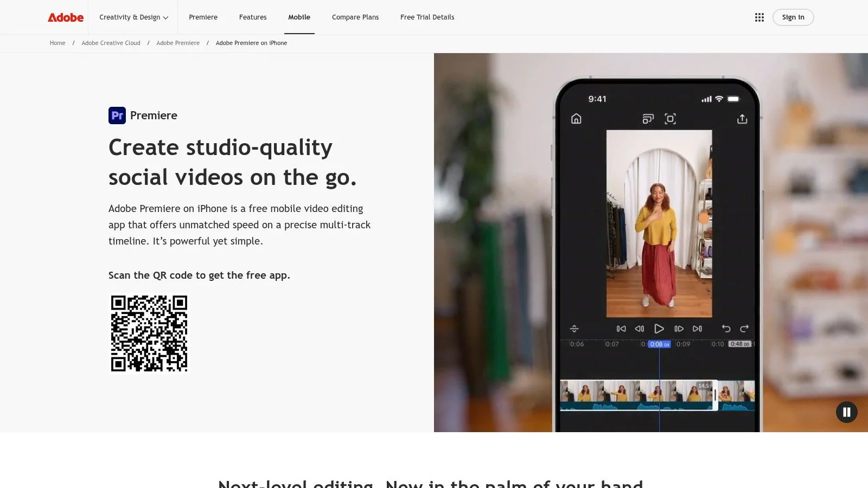Click the Create studio-quality headline
868x488 pixels.
tap(232, 162)
